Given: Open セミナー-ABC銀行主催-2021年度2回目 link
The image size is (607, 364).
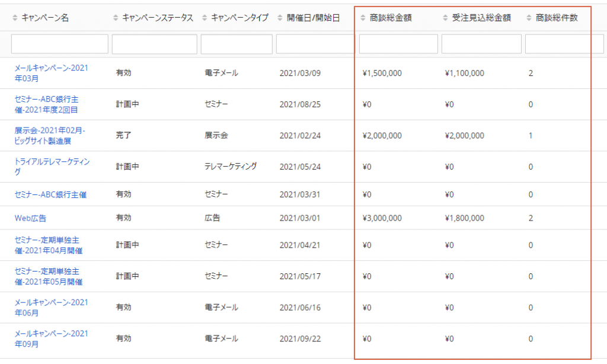Looking at the screenshot, I should pyautogui.click(x=46, y=104).
